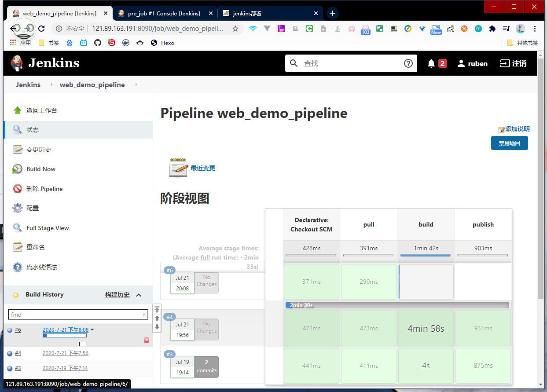Open the recent changes link
Screen dimensions: 547x392
(202, 168)
